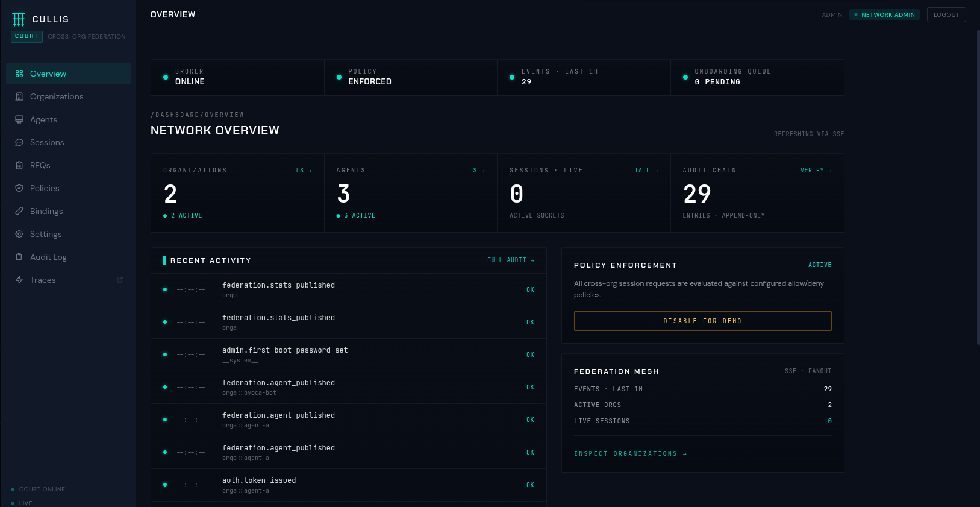This screenshot has width=980, height=507.
Task: Click OK status on admin.first_boot_password_set row
Action: pyautogui.click(x=530, y=354)
